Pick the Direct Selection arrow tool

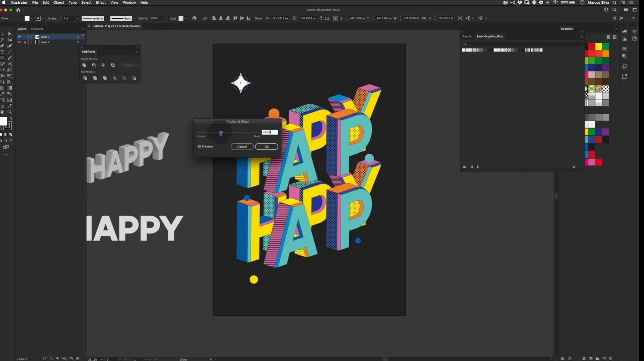[x=10, y=34]
